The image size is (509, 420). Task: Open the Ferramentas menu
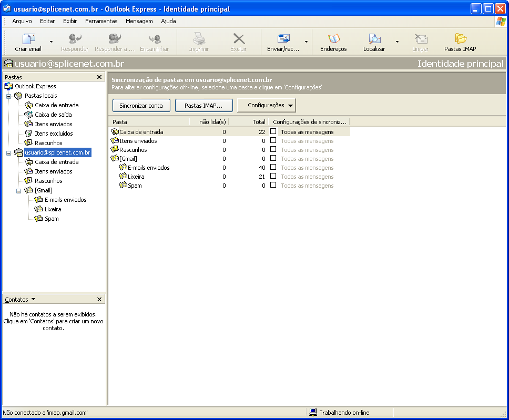click(101, 21)
